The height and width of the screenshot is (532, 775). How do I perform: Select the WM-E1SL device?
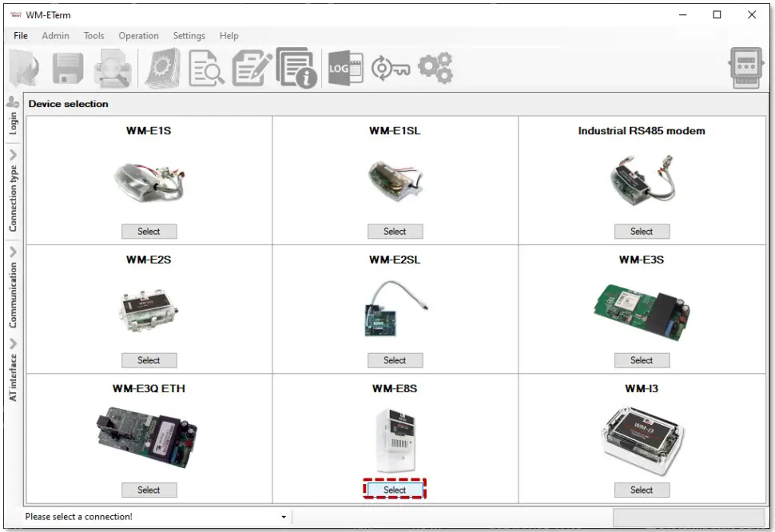(395, 231)
